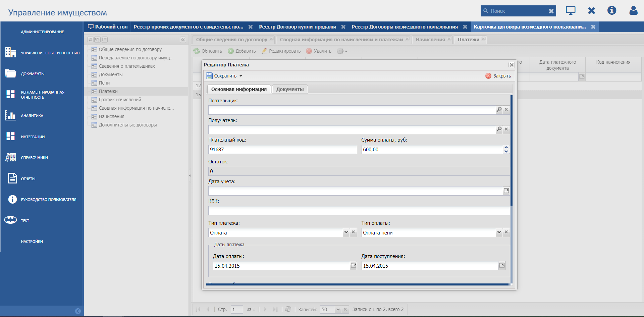Click the info icon in top header
This screenshot has width=644, height=317.
pyautogui.click(x=612, y=11)
